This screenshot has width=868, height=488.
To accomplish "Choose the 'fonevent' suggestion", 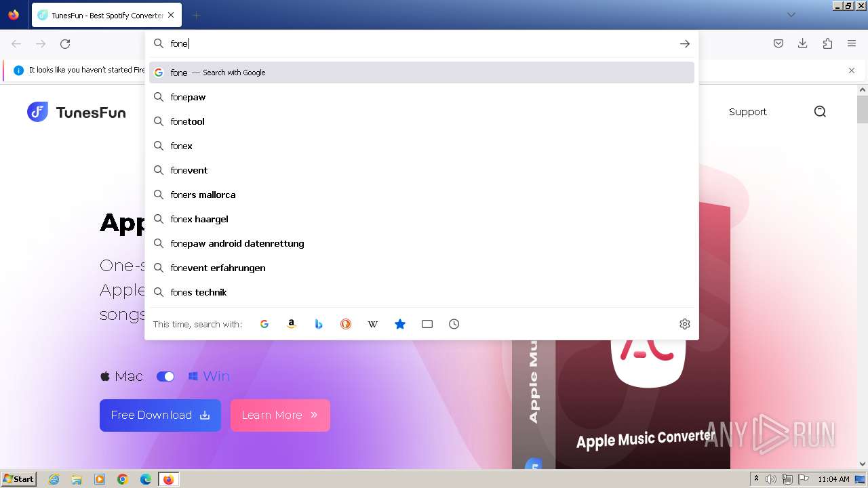I will [x=422, y=170].
